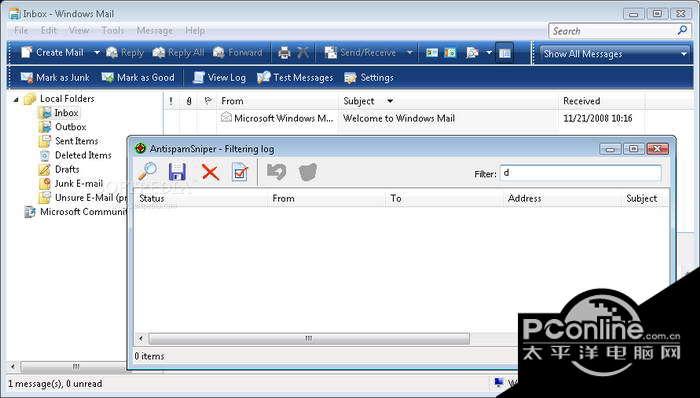Click the Mark as Junk button
The image size is (700, 398).
point(55,78)
